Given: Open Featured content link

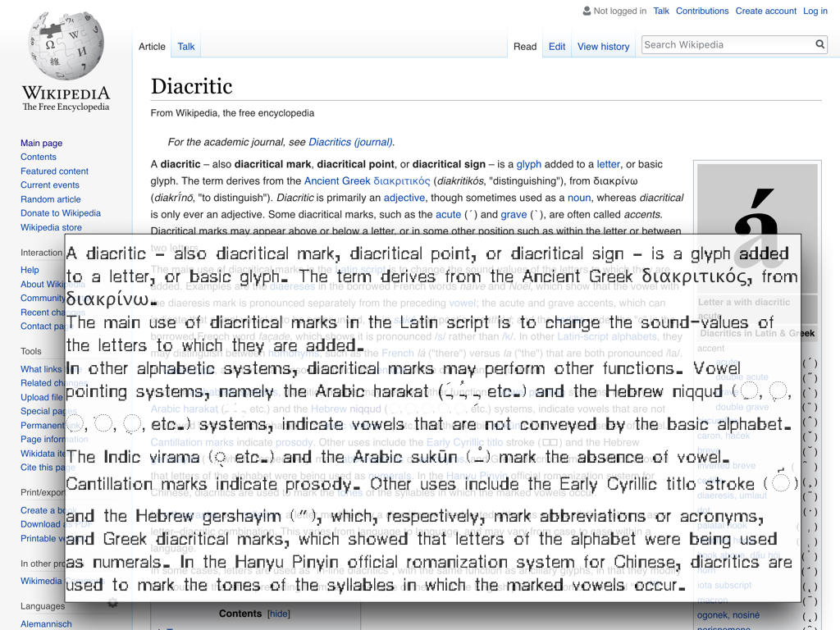Looking at the screenshot, I should point(54,171).
